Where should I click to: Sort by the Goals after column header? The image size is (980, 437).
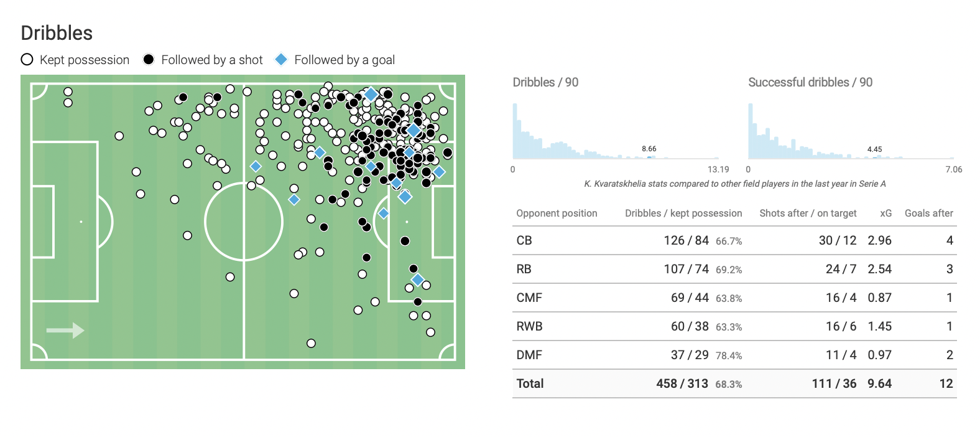tap(928, 213)
